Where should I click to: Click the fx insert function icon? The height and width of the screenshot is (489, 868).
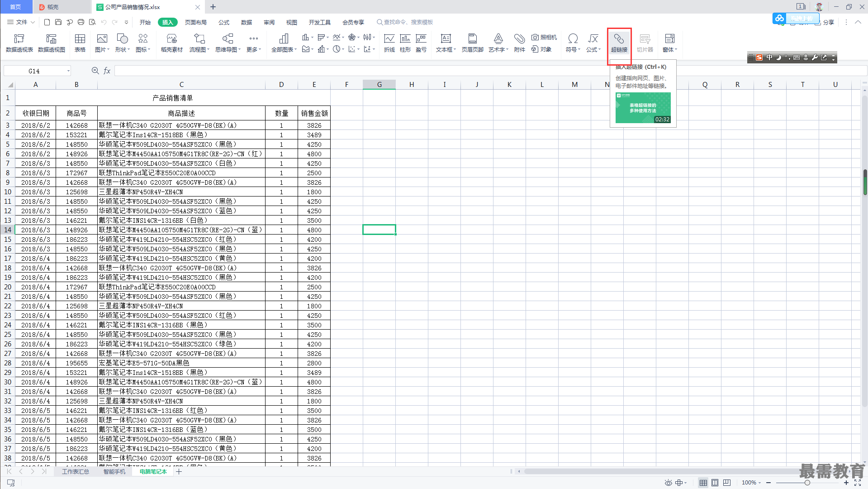(107, 71)
